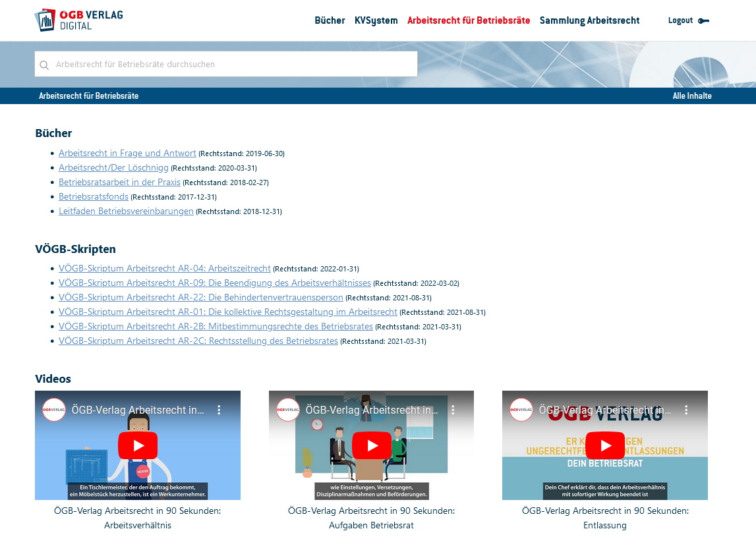
Task: Open Betriebsratsarbeit in der Praxis
Action: [119, 182]
